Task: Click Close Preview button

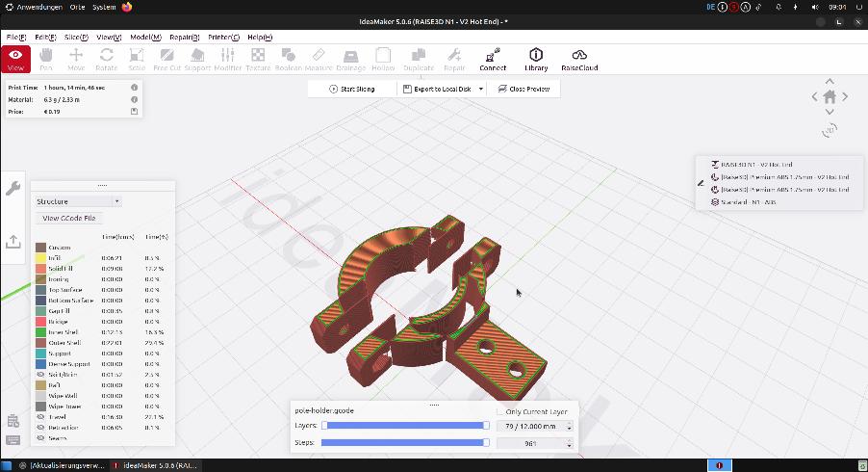Action: (x=523, y=90)
